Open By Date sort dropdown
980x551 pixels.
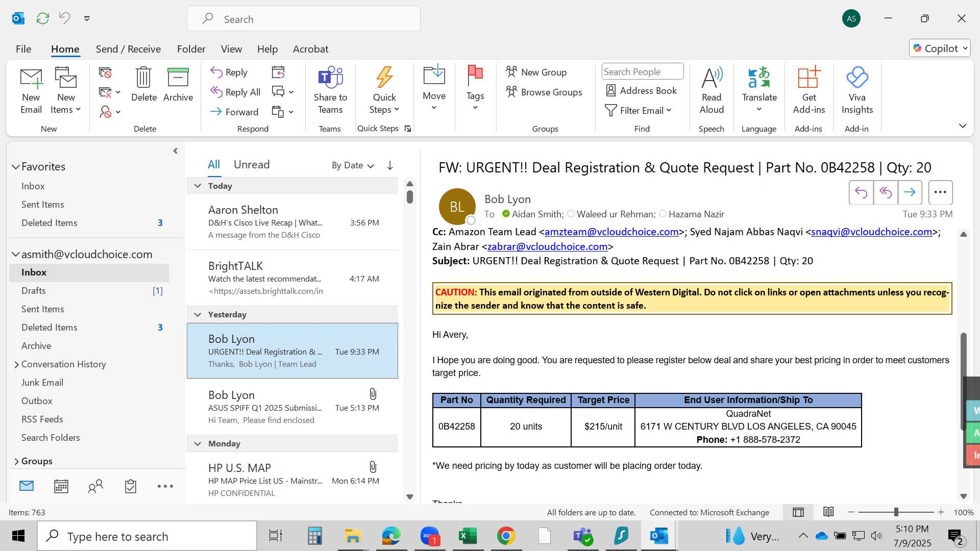[353, 165]
